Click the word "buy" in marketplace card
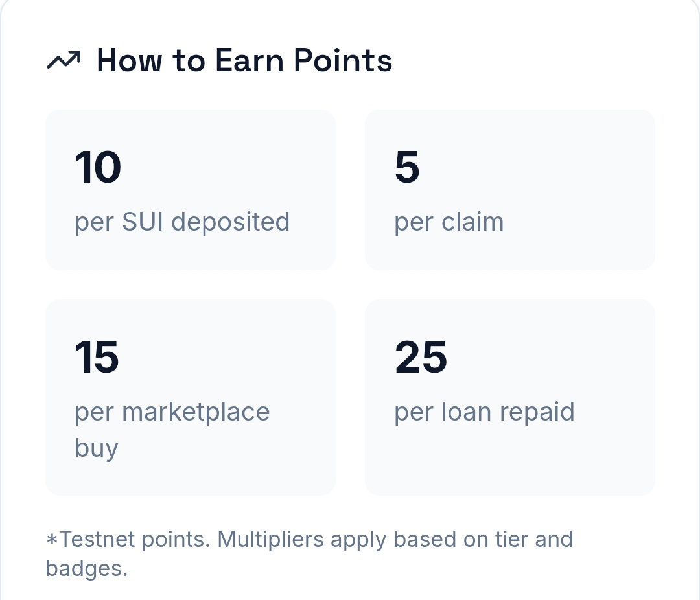This screenshot has height=600, width=700. point(97,448)
